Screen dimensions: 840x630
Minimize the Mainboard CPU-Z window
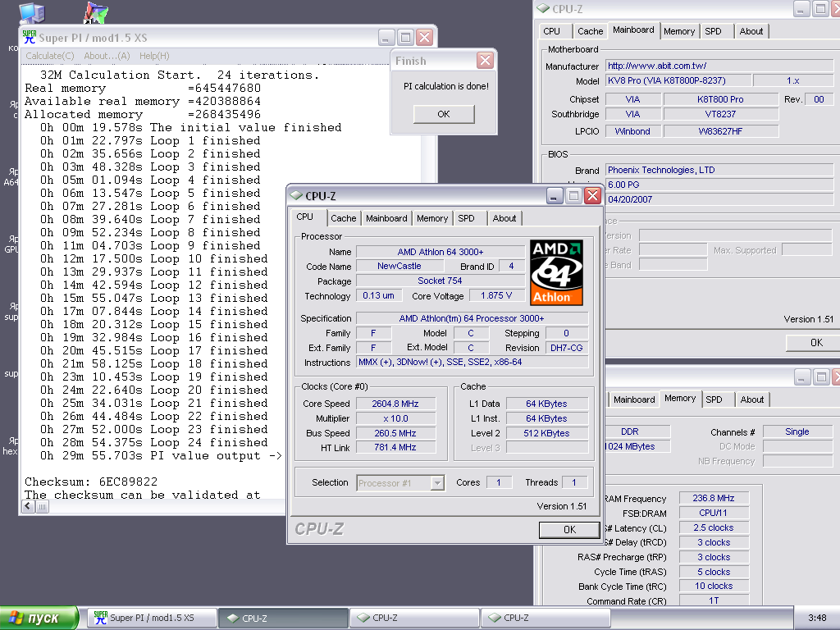(801, 8)
